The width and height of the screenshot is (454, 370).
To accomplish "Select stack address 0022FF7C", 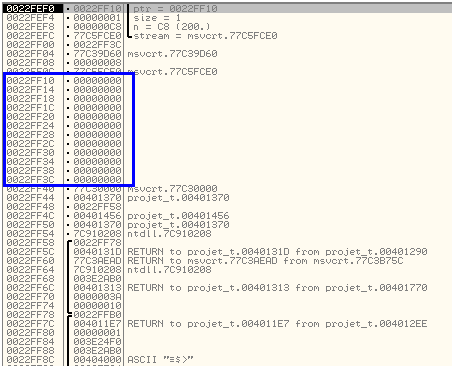I will tap(30, 323).
